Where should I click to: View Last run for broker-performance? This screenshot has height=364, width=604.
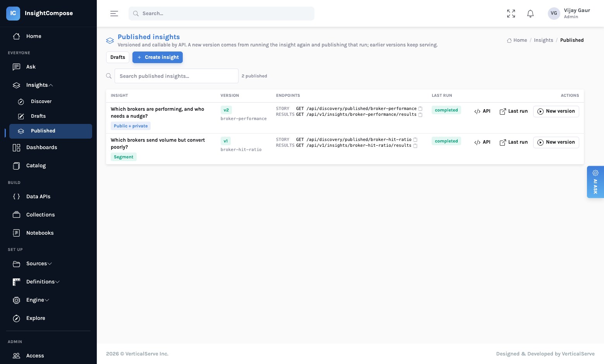tap(514, 111)
